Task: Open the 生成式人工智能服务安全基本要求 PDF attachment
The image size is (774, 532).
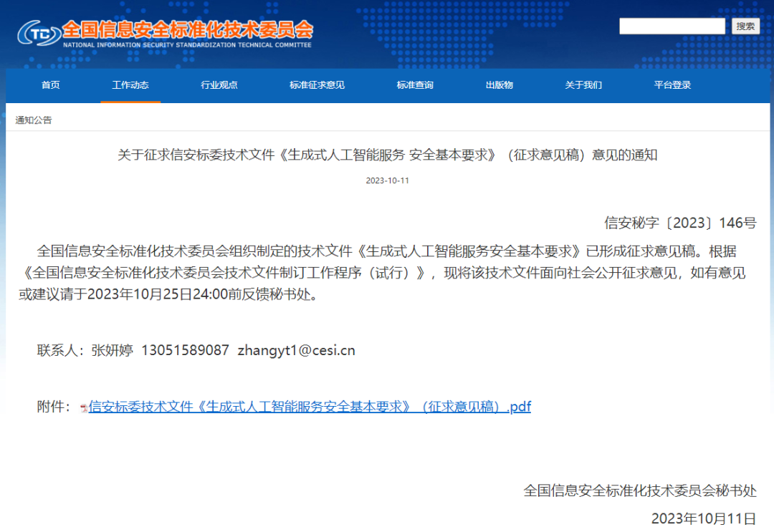Action: (x=310, y=407)
